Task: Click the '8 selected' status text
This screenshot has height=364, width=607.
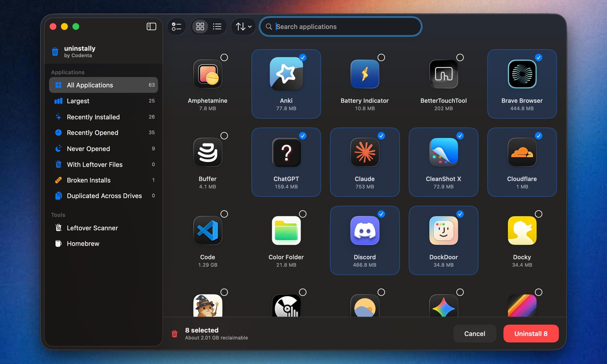Action: click(x=202, y=330)
